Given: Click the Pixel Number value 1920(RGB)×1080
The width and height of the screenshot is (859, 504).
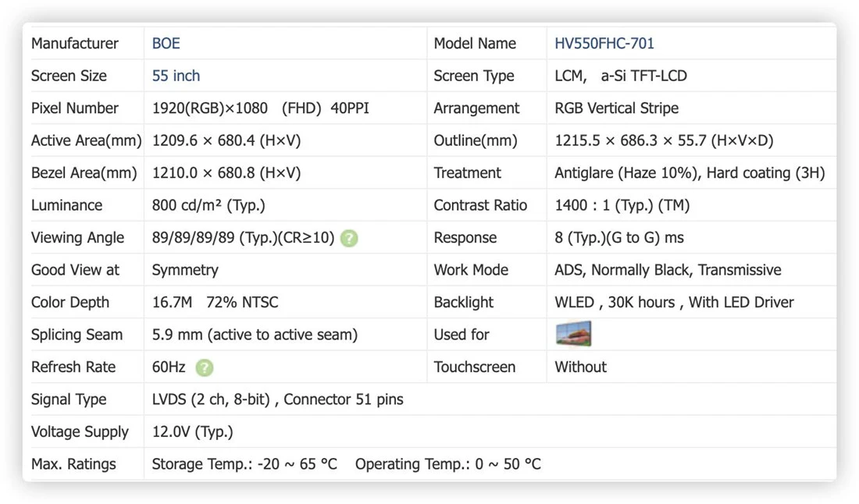Looking at the screenshot, I should pos(210,108).
